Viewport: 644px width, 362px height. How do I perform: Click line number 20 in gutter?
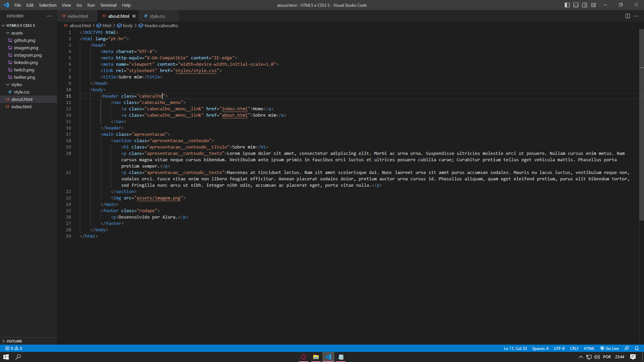[68, 154]
